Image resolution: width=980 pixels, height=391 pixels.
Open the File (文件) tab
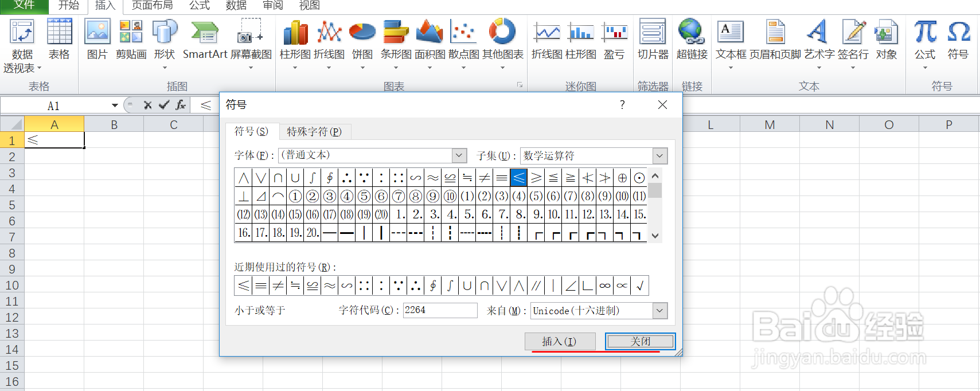pyautogui.click(x=24, y=5)
